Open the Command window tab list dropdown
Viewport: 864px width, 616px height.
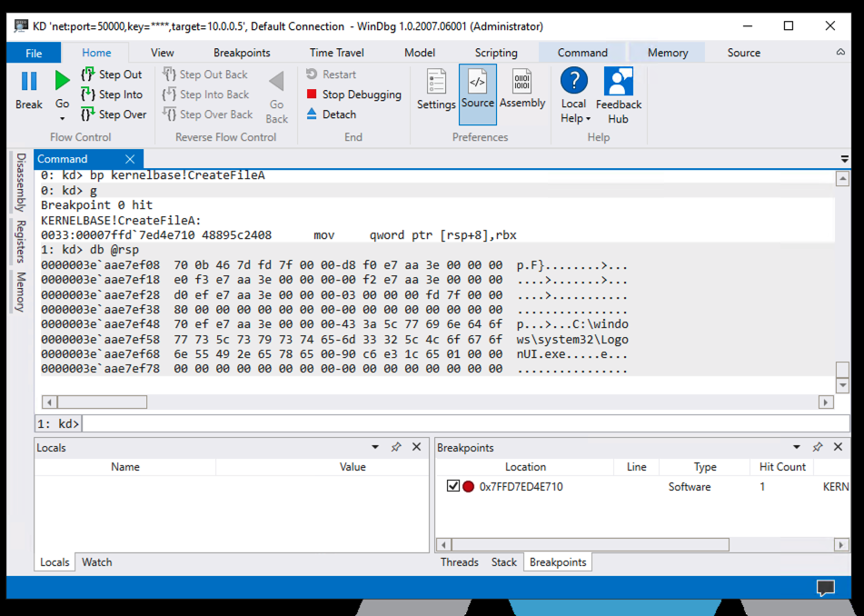pyautogui.click(x=844, y=159)
